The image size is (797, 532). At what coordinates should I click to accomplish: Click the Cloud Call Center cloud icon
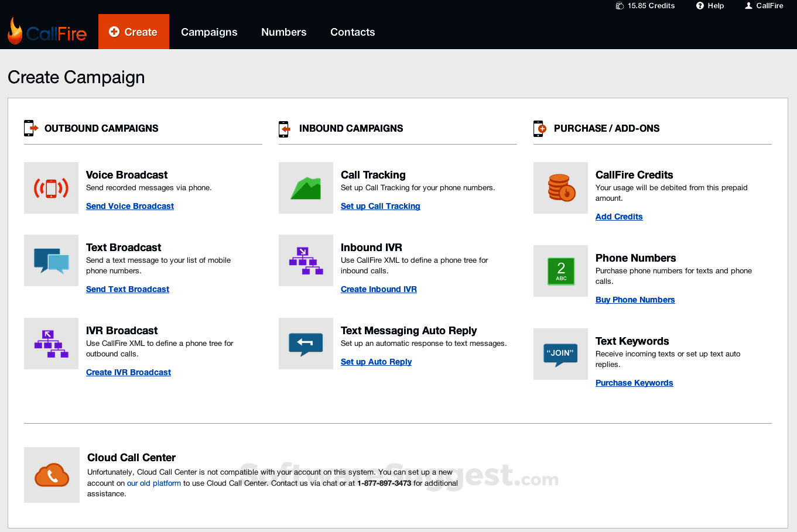pos(52,475)
